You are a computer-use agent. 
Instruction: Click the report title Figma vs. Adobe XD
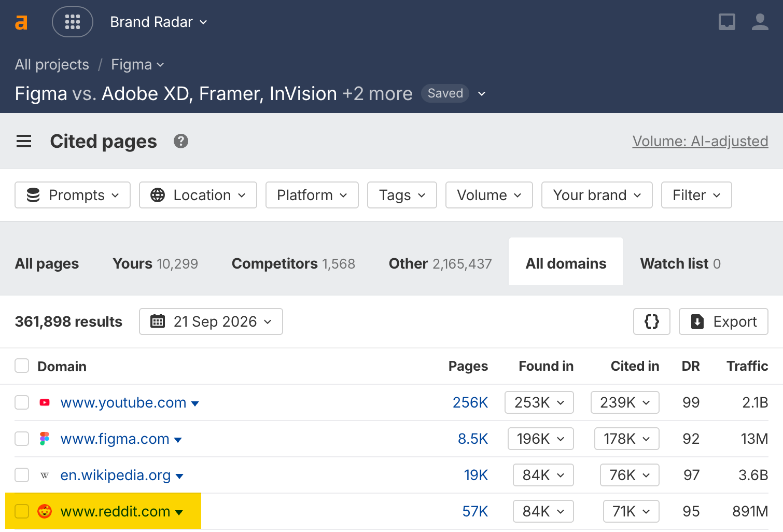(x=214, y=94)
